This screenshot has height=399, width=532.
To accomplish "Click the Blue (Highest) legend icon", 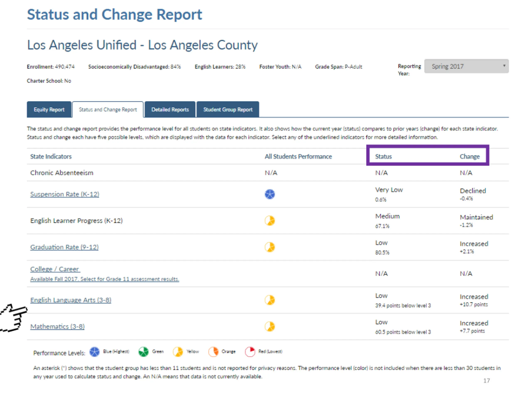I will pyautogui.click(x=94, y=352).
